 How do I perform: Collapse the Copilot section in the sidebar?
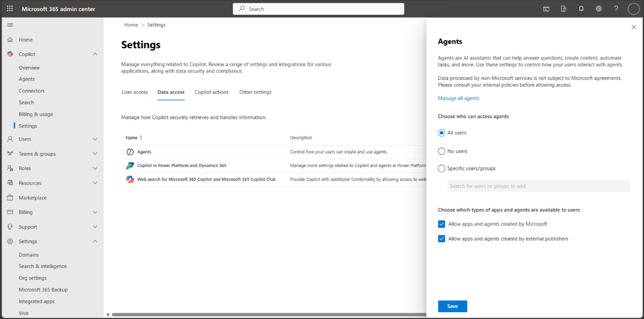coord(95,54)
